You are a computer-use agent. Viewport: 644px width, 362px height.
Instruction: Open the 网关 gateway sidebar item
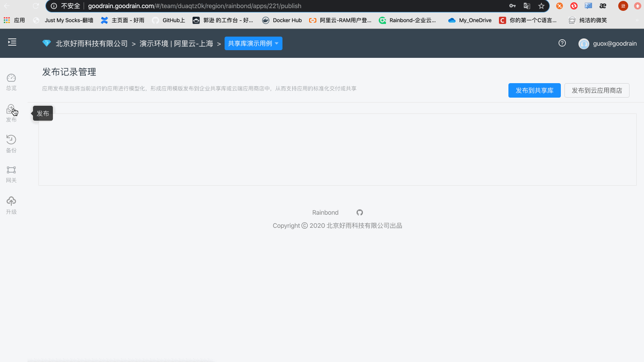[x=11, y=174]
